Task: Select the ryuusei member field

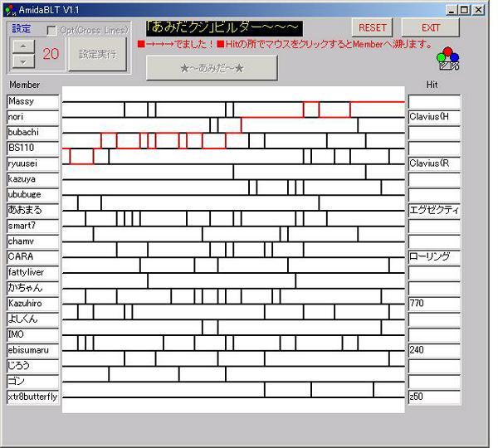Action: [33, 163]
